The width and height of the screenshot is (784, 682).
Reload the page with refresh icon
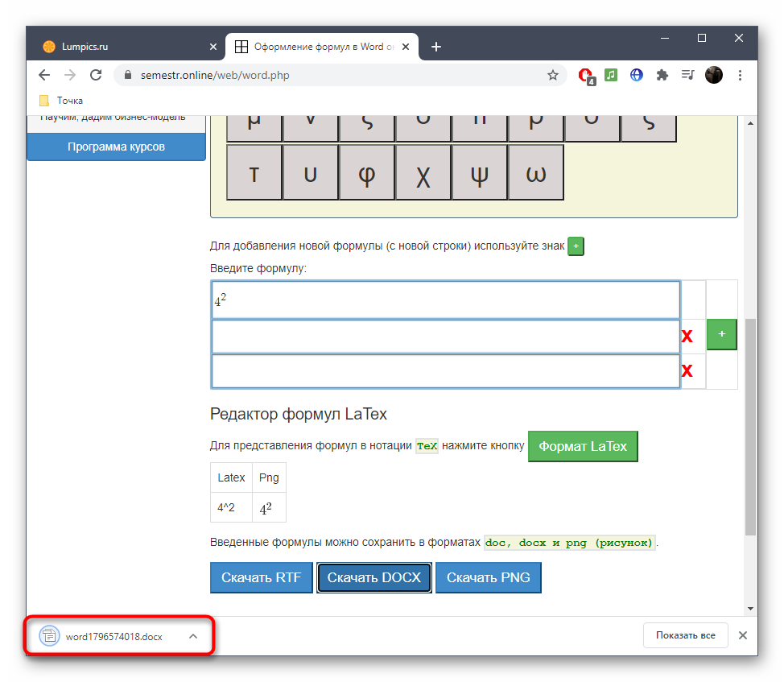coord(96,75)
